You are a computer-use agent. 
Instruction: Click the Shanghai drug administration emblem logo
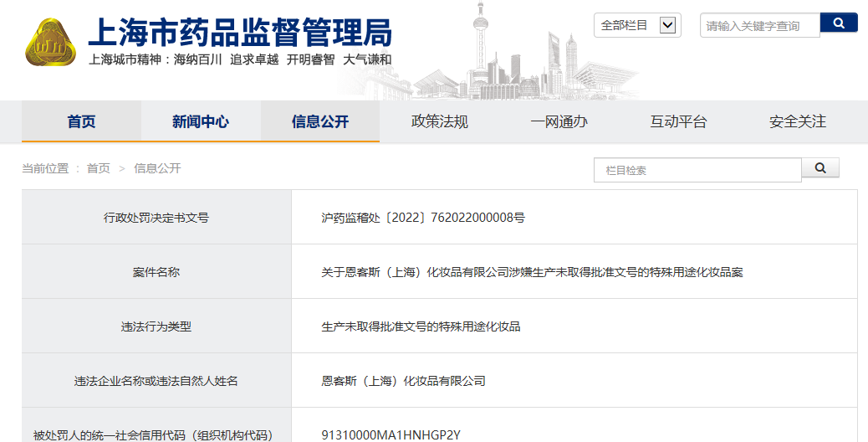click(x=49, y=42)
